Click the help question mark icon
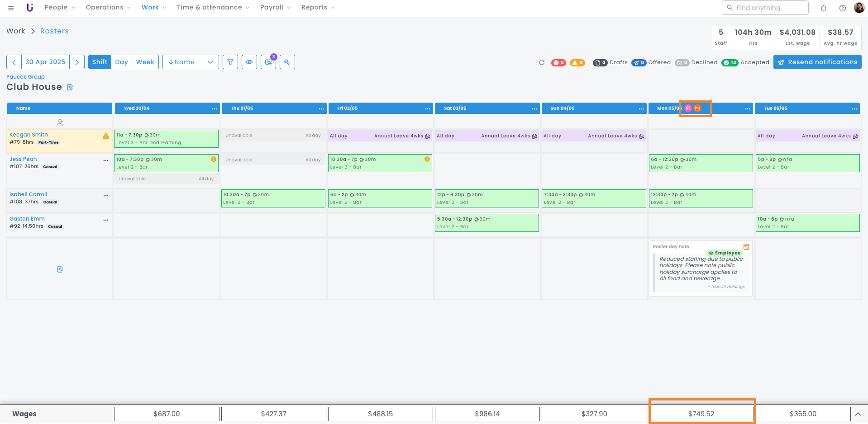Image resolution: width=868 pixels, height=424 pixels. 843,8
